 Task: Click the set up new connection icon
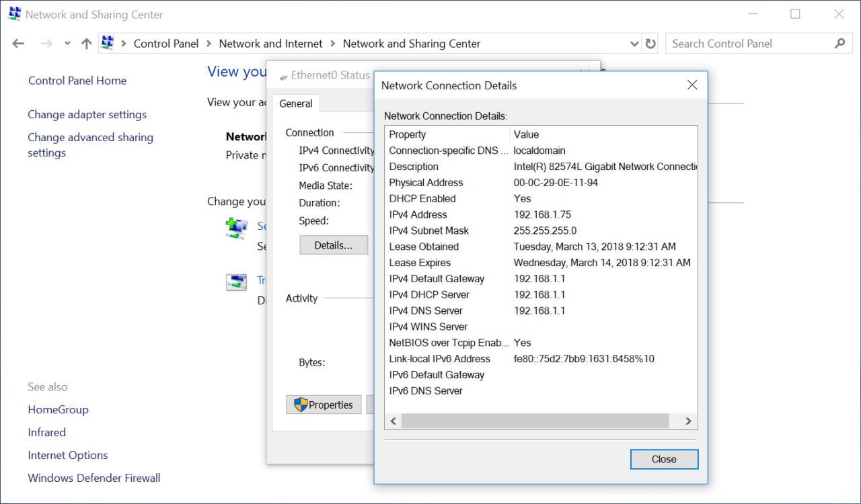(x=236, y=228)
